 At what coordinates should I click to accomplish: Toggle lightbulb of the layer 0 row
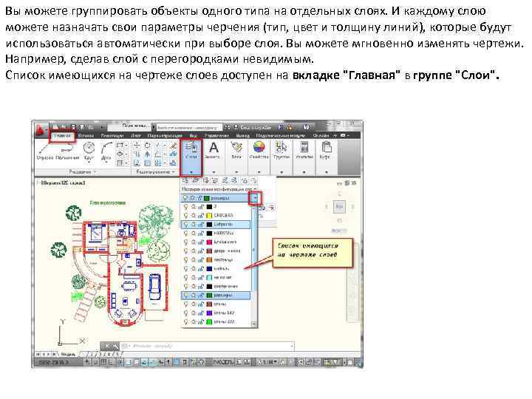[185, 207]
